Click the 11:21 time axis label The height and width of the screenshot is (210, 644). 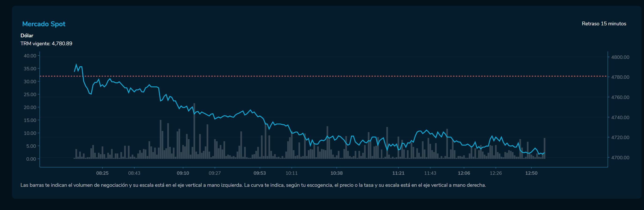(398, 173)
